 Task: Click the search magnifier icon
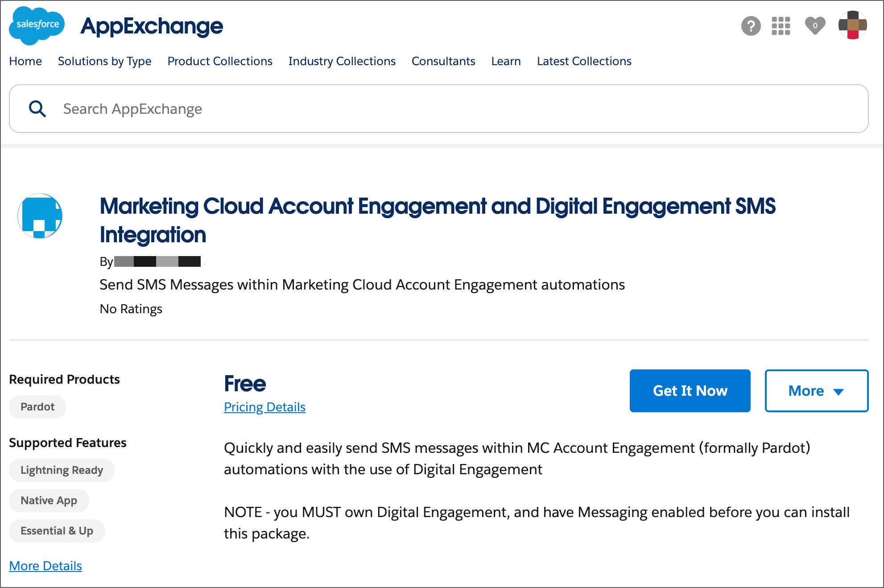[x=37, y=108]
